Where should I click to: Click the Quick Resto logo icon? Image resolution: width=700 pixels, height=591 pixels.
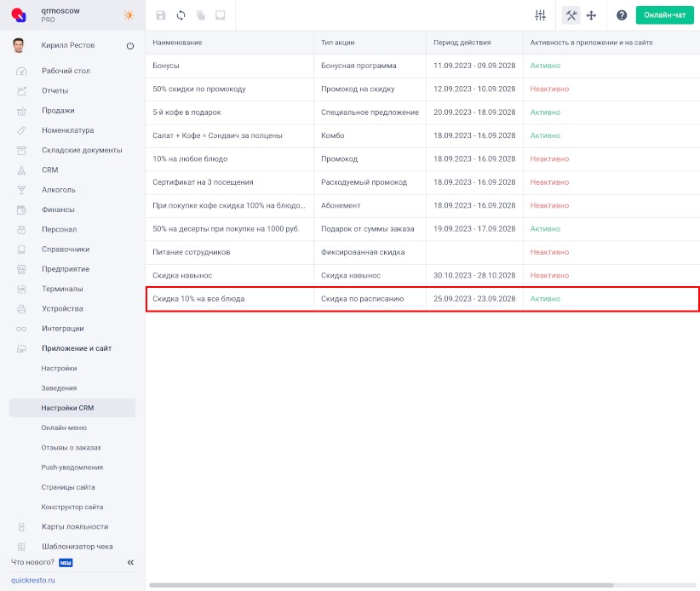19,15
